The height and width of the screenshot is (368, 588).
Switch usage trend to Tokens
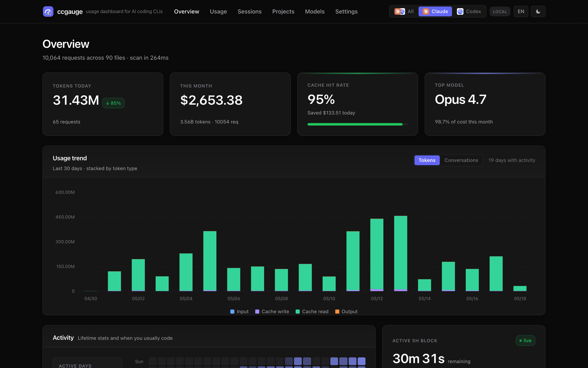pos(427,160)
